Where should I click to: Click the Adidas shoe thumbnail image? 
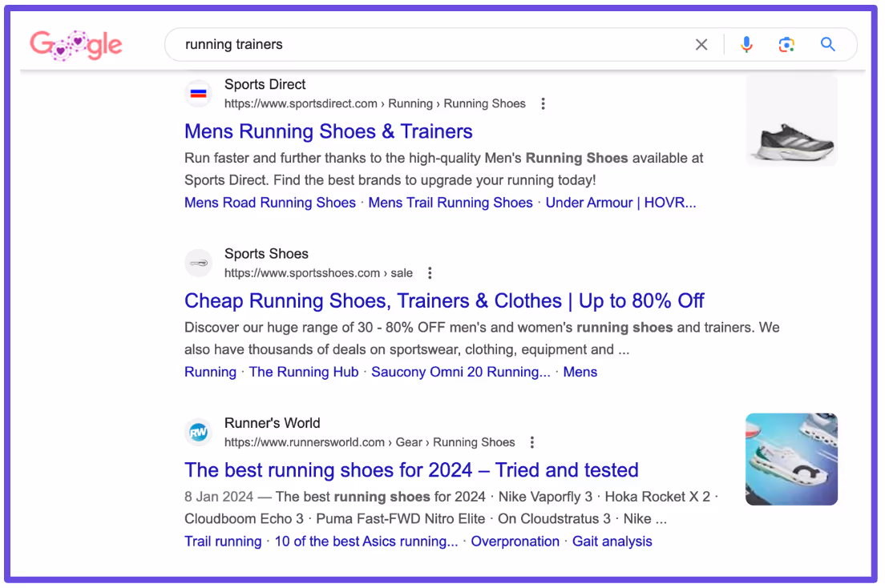[792, 121]
